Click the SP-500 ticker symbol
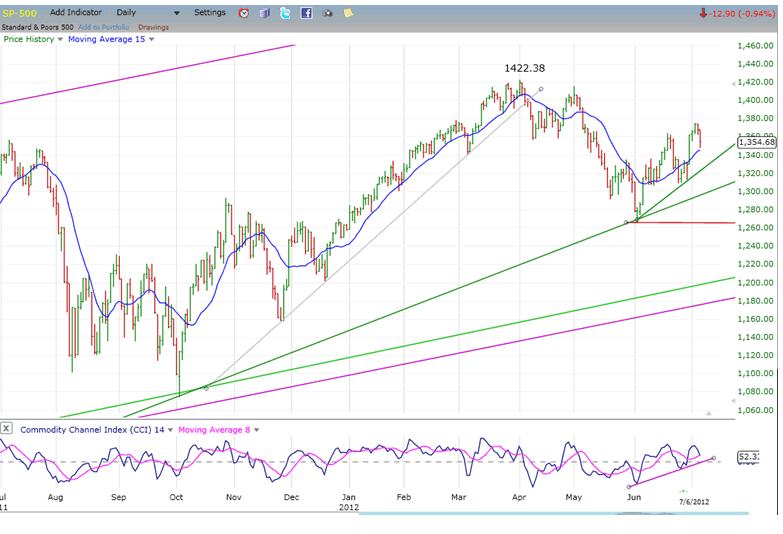Screen dimensions: 783x534 tap(19, 13)
